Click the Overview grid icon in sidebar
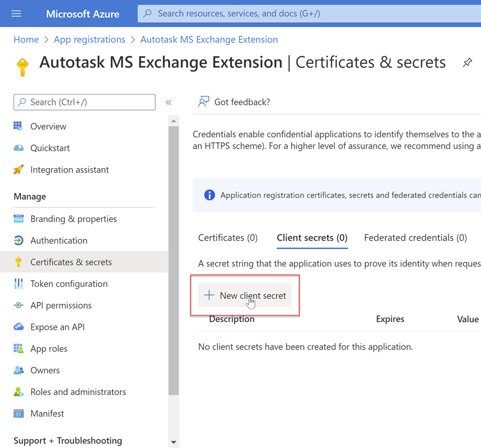 18,126
